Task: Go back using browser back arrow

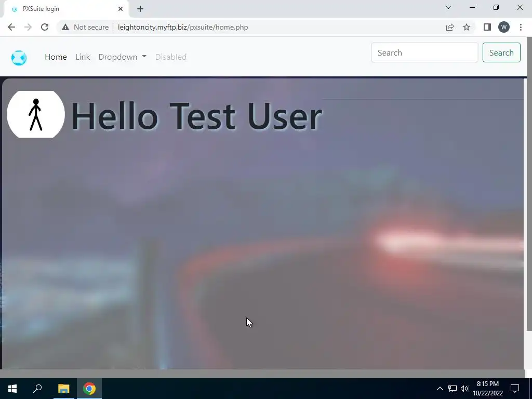Action: 11,27
